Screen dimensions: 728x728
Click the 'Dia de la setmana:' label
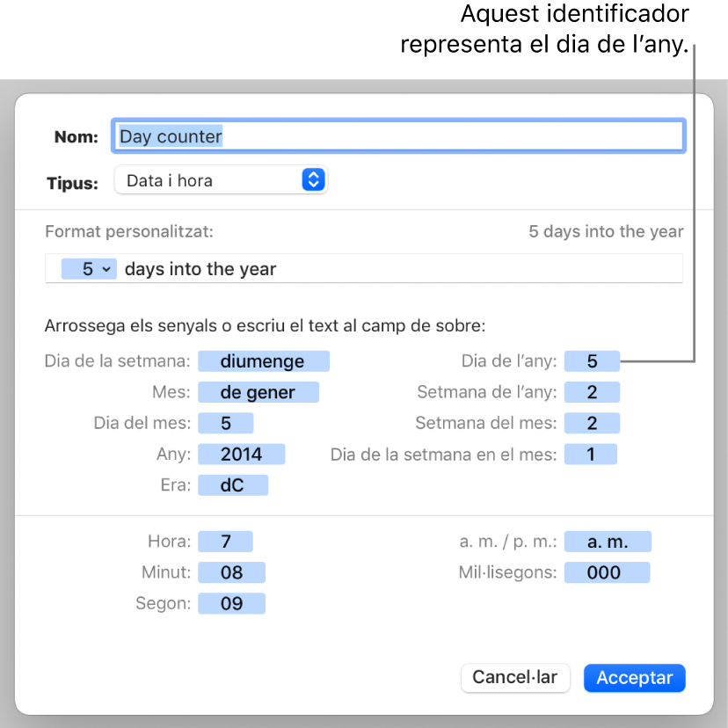pyautogui.click(x=118, y=361)
